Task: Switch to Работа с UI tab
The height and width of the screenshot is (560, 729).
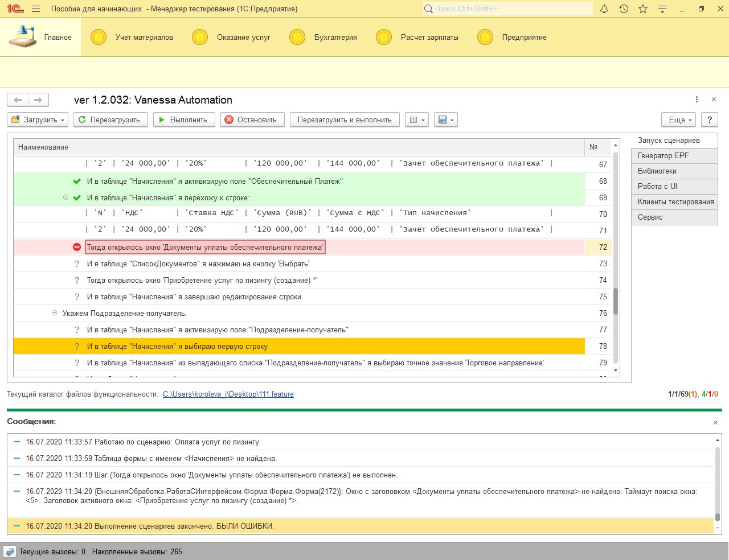Action: (674, 186)
